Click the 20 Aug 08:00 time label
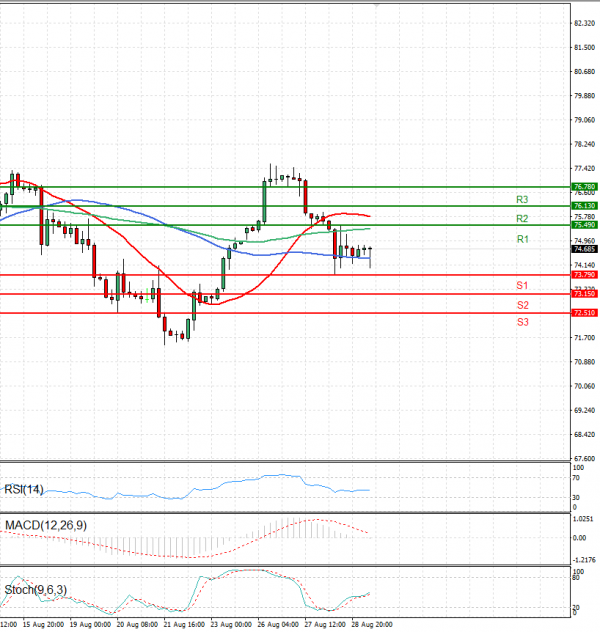Screen dimensions: 600x632 (137, 625)
